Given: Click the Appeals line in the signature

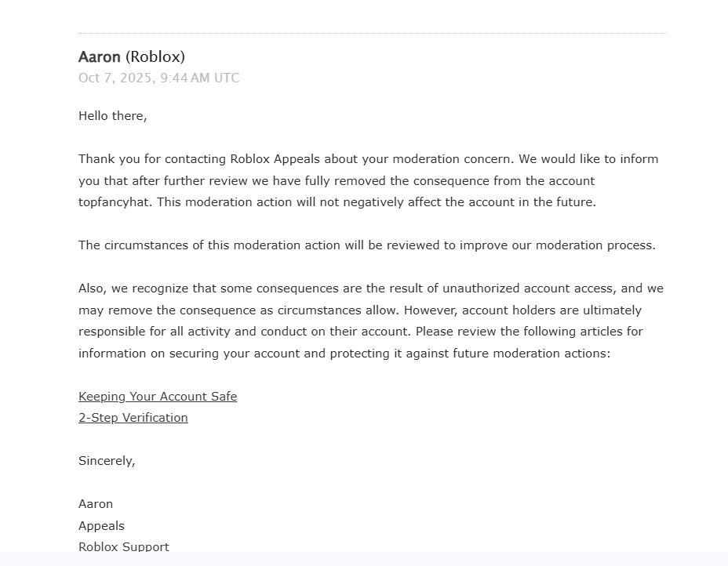Looking at the screenshot, I should pos(101,526).
